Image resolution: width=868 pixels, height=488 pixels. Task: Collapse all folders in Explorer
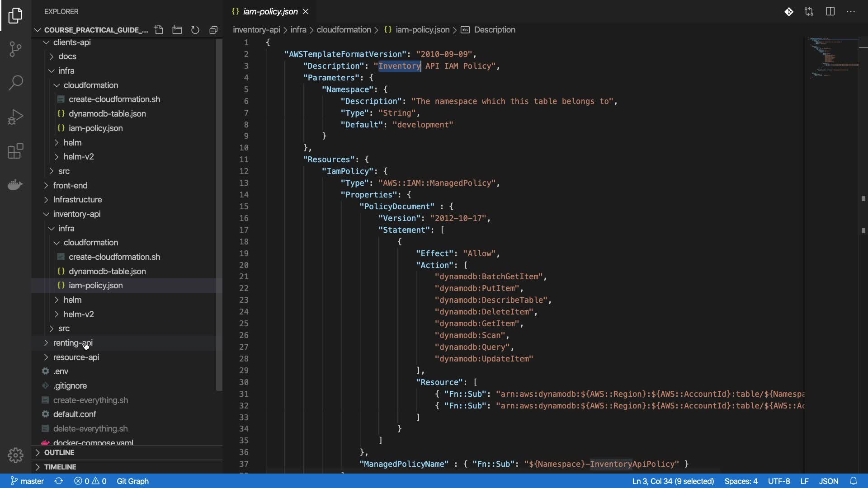213,30
